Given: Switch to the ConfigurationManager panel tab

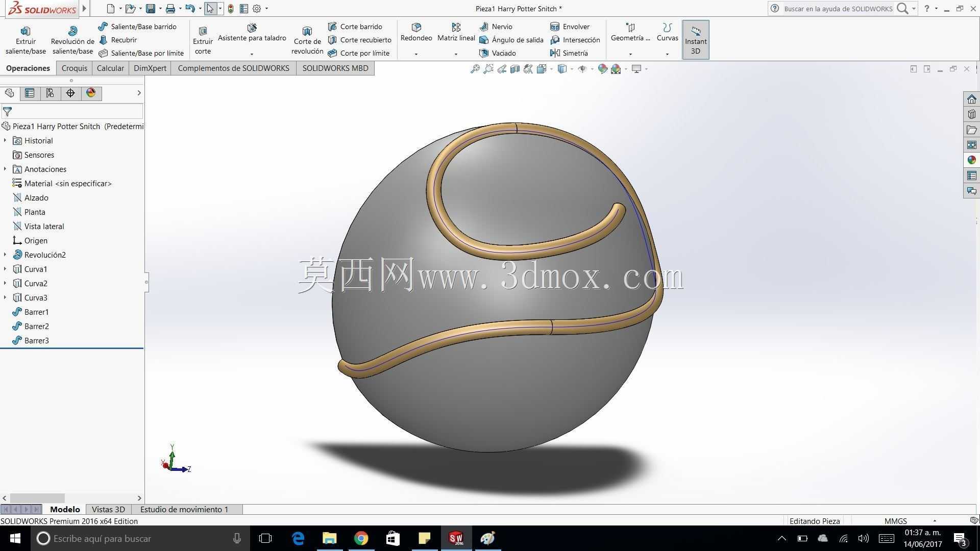Looking at the screenshot, I should pos(50,93).
